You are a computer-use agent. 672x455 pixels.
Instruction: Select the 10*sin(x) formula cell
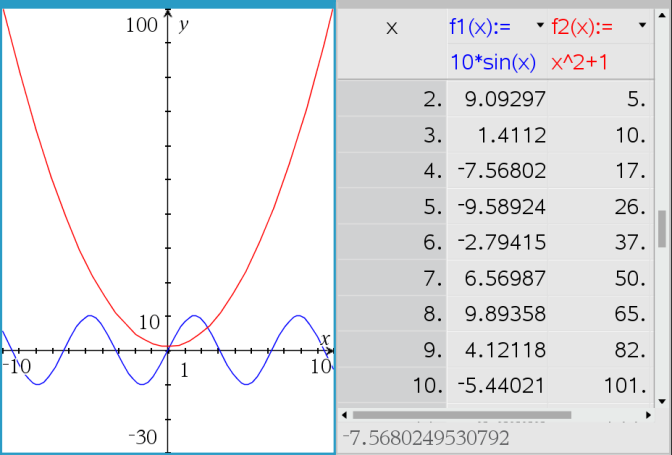click(x=492, y=63)
